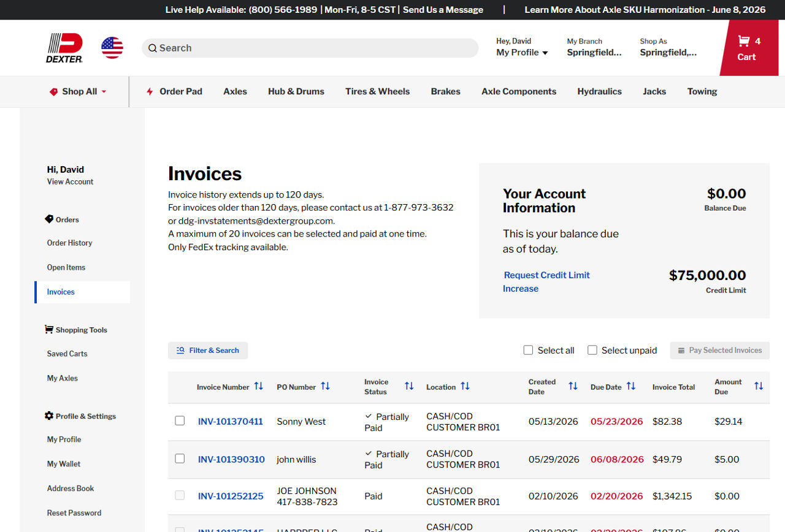The width and height of the screenshot is (785, 532).
Task: Sort by PO Number arrows
Action: click(x=326, y=386)
